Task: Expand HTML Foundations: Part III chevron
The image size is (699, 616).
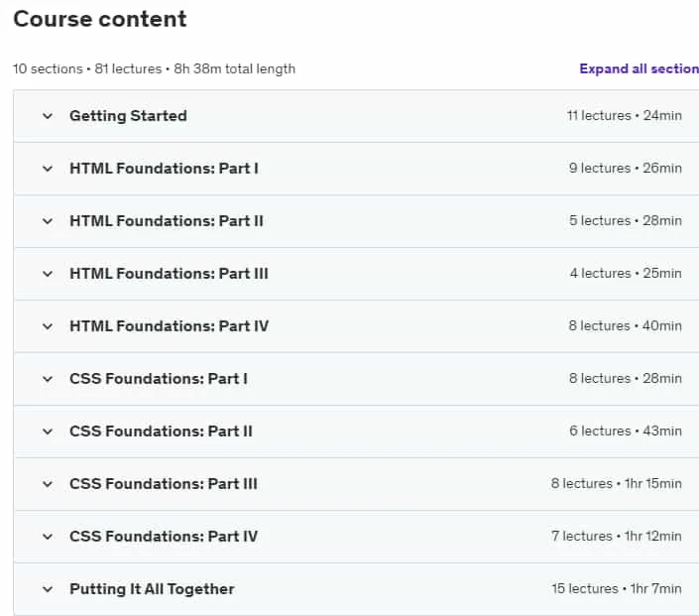Action: pos(48,274)
